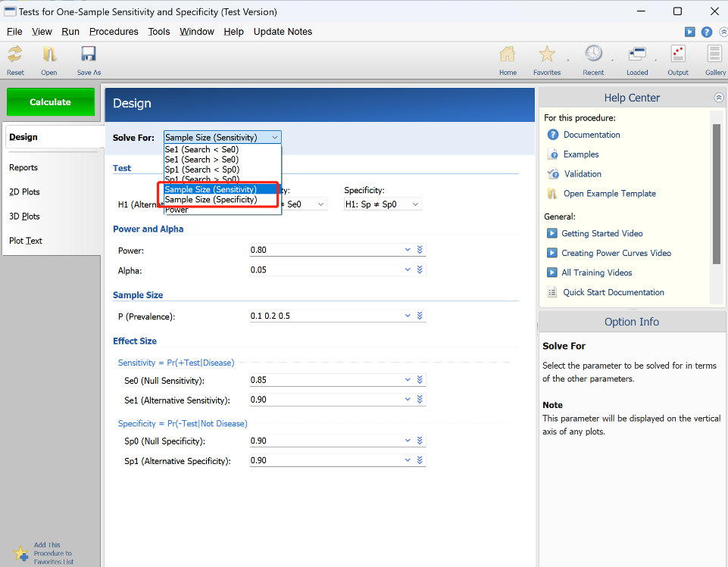Select Sample Size (Specificity) in dropdown list

(x=211, y=200)
